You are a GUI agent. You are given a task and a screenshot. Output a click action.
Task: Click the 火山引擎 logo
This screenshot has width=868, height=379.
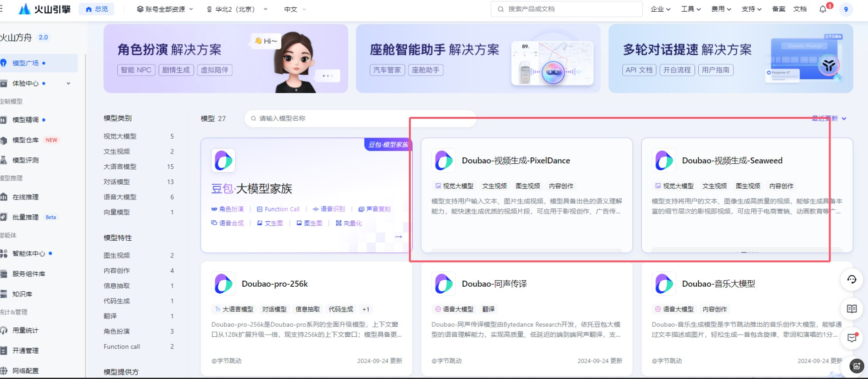point(45,9)
